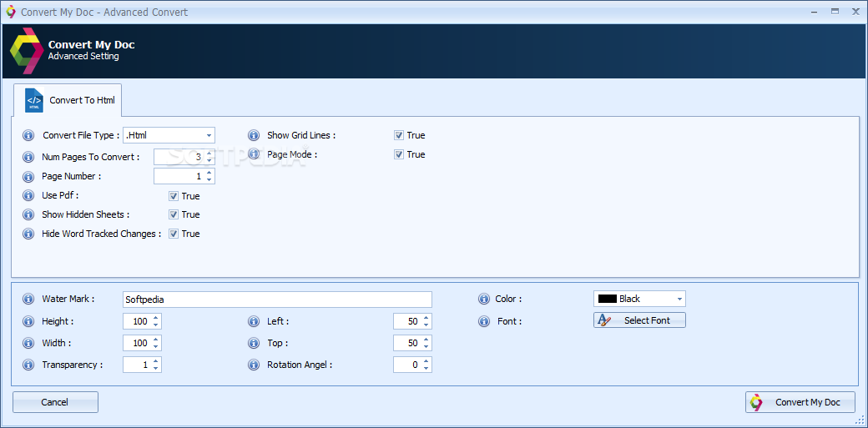Click info icon next to Use Pdf
Image resolution: width=868 pixels, height=428 pixels.
[x=28, y=195]
